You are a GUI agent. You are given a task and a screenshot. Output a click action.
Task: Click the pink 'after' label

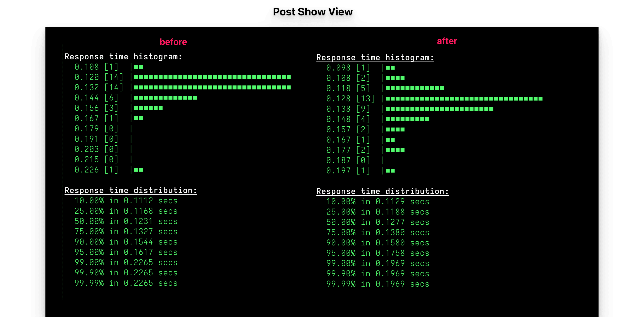tap(447, 41)
